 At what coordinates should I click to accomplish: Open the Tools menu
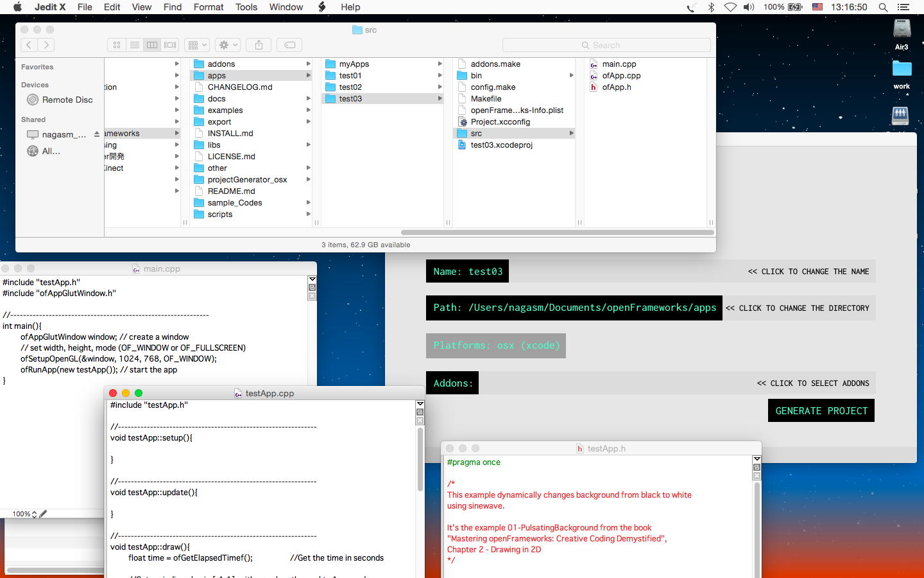pyautogui.click(x=246, y=7)
